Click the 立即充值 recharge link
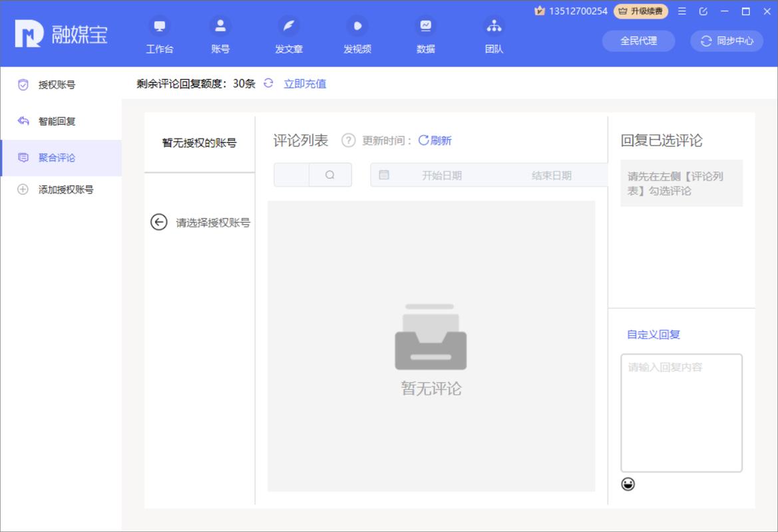The width and height of the screenshot is (778, 532). [305, 84]
